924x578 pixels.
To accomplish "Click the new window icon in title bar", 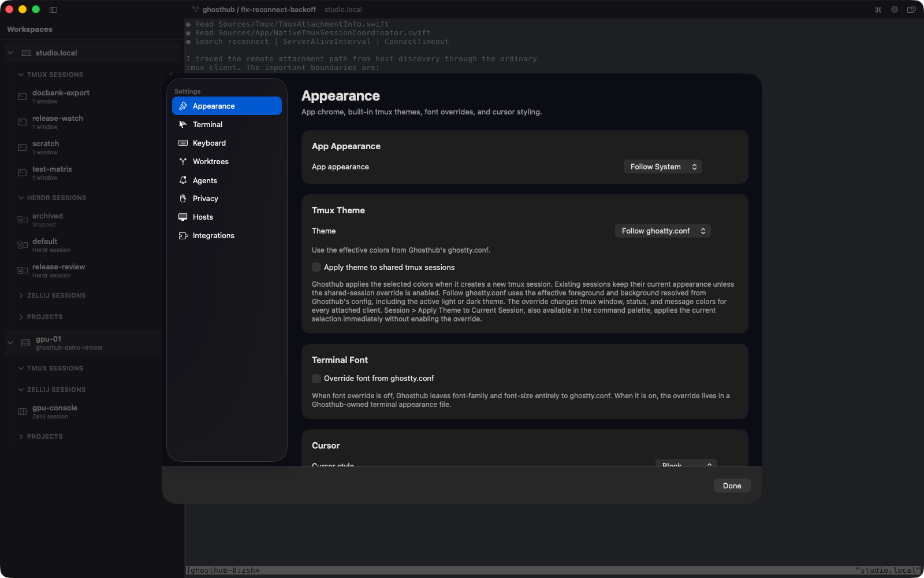I will point(911,9).
